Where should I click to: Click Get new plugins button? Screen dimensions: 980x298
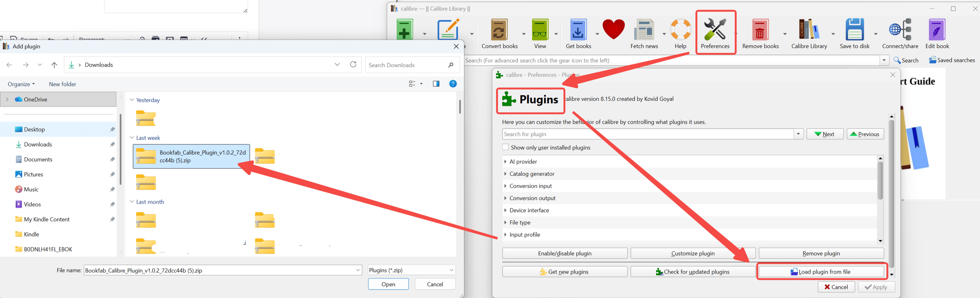tap(565, 272)
